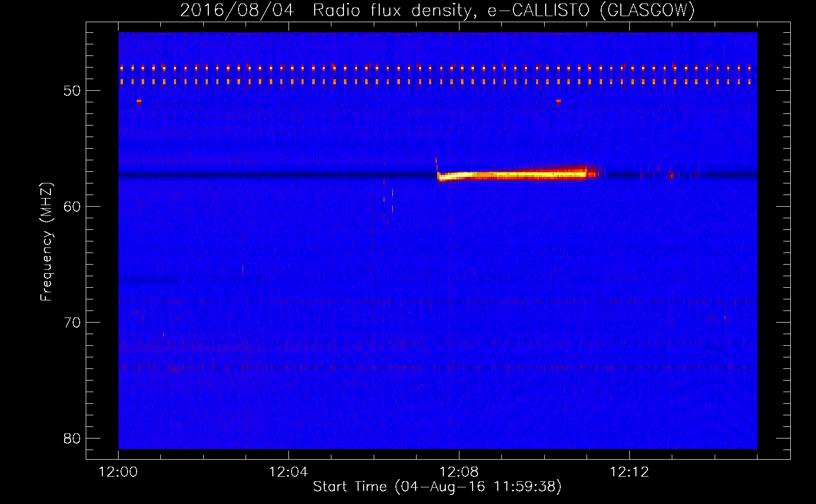Viewport: 816px width, 504px height.
Task: Click the orange spot at 51 MHz near 12:10
Action: click(x=558, y=101)
